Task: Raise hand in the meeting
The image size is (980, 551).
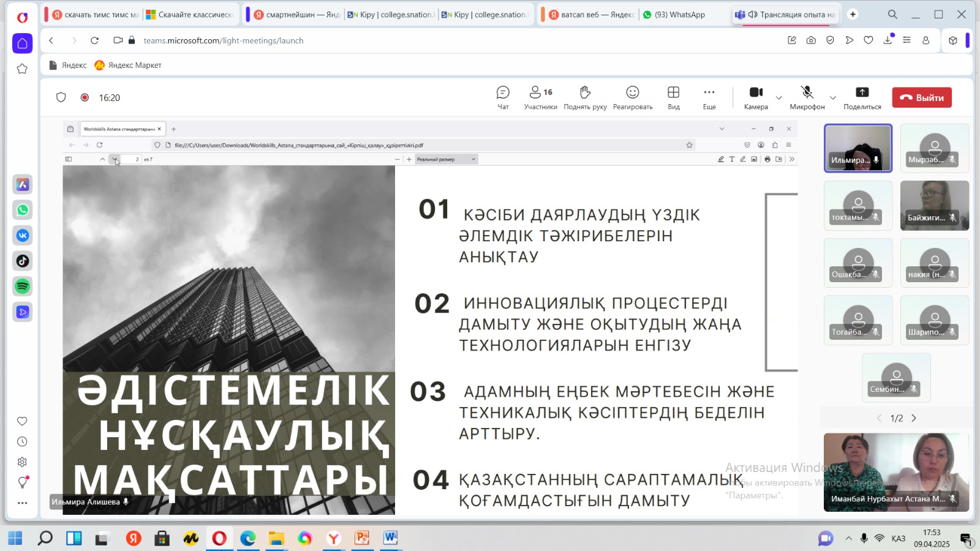Action: tap(585, 97)
